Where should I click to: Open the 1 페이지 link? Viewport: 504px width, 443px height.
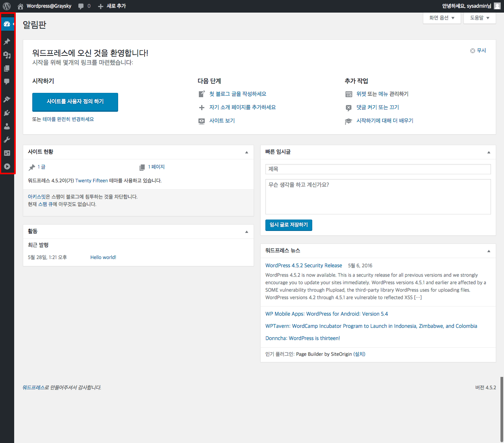[156, 167]
